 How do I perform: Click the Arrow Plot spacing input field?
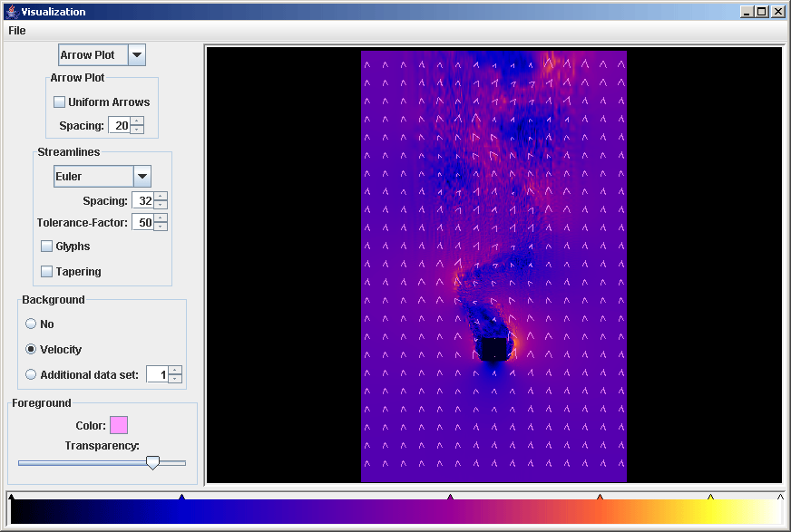pyautogui.click(x=119, y=126)
